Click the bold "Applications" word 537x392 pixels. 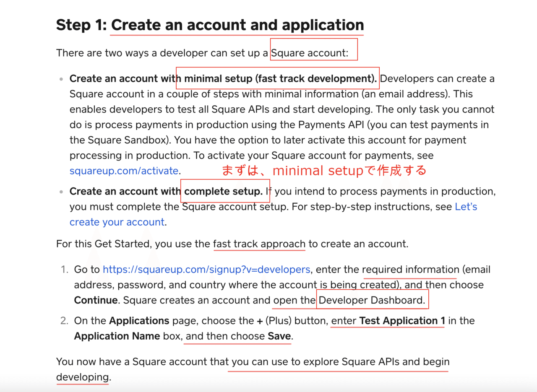(x=139, y=321)
